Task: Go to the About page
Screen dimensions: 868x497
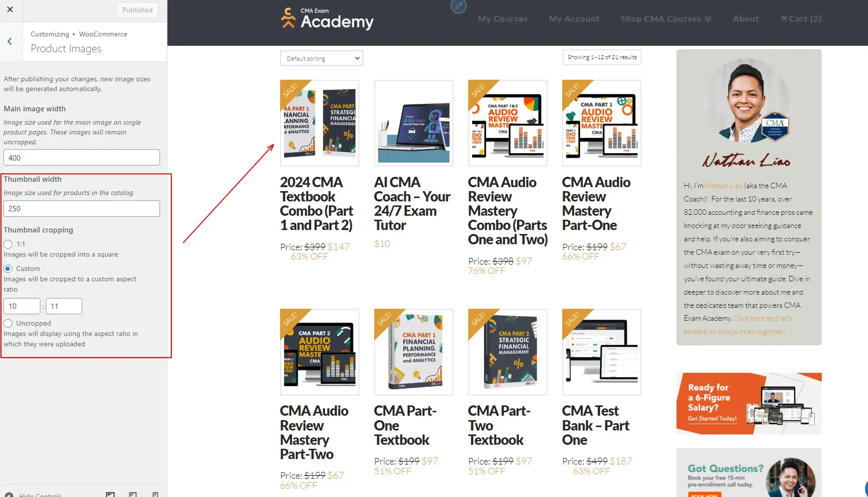Action: [745, 19]
